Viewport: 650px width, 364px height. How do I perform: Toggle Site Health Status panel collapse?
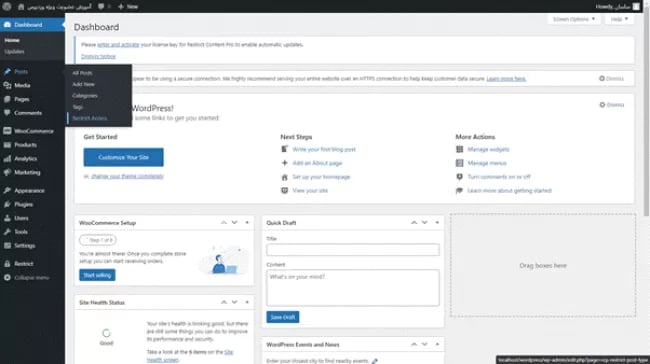[247, 302]
